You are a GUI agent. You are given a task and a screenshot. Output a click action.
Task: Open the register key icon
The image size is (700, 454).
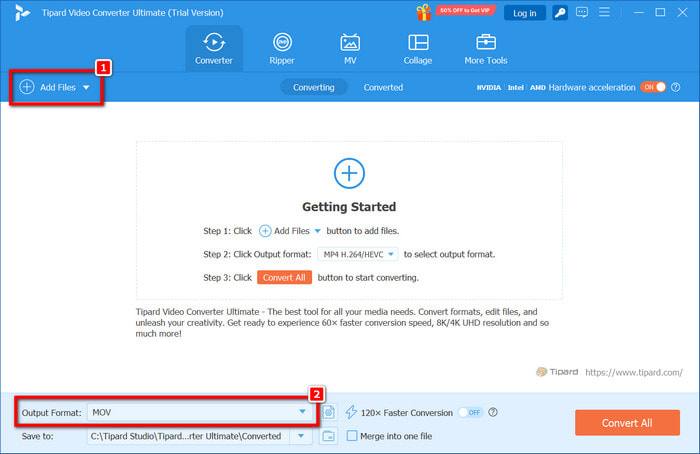pyautogui.click(x=560, y=13)
